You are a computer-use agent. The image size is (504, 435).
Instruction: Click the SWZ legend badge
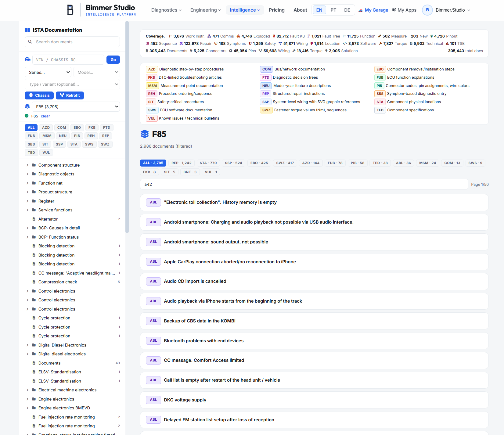tap(266, 110)
